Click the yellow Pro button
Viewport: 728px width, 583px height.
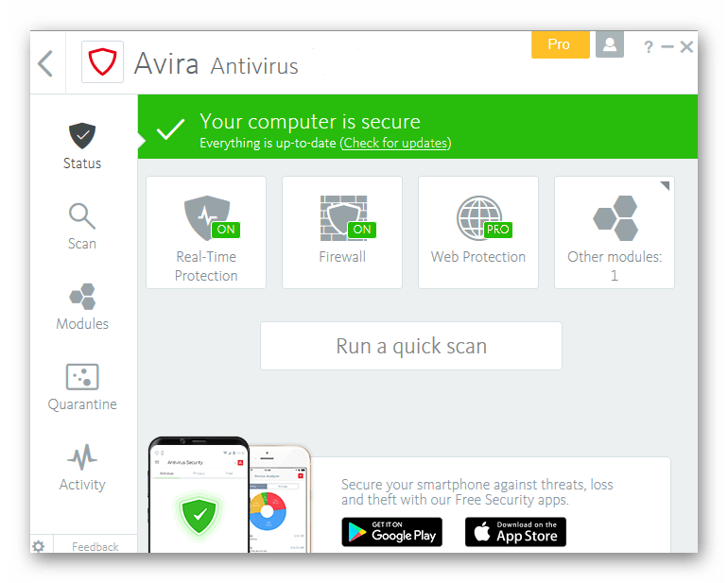(561, 44)
